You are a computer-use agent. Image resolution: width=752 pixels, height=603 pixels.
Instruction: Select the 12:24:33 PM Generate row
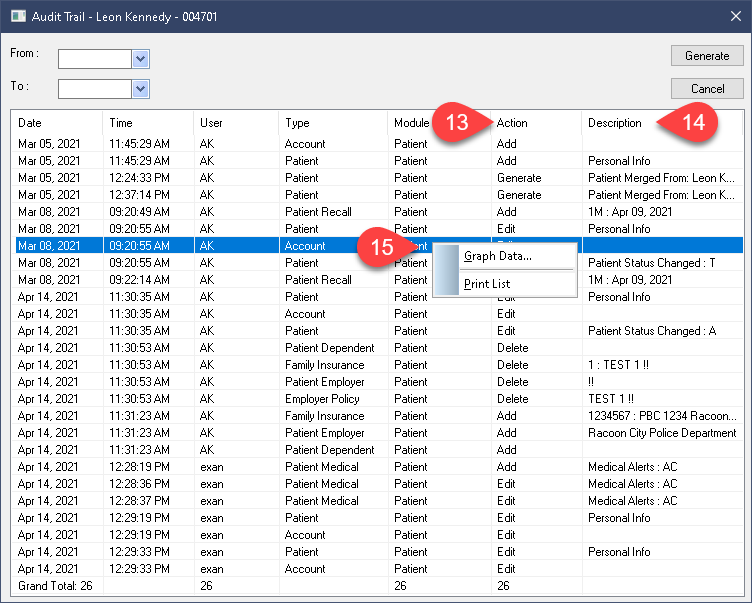pyautogui.click(x=378, y=177)
